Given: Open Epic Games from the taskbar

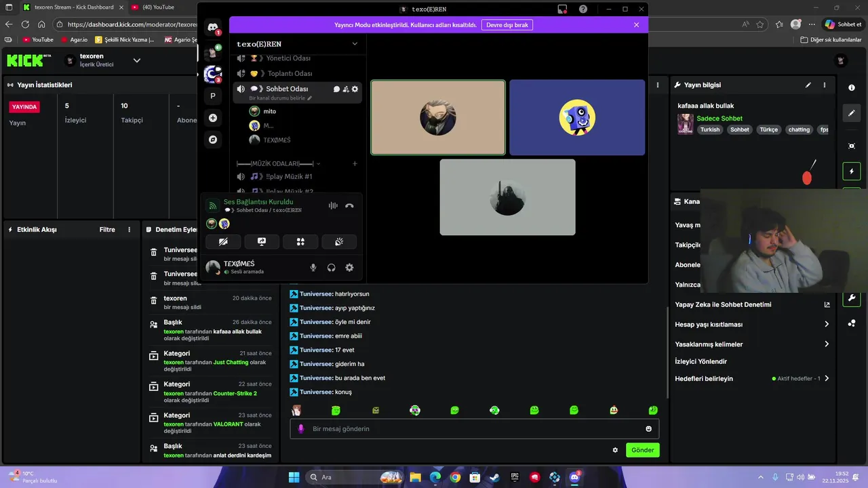Looking at the screenshot, I should click(x=515, y=477).
